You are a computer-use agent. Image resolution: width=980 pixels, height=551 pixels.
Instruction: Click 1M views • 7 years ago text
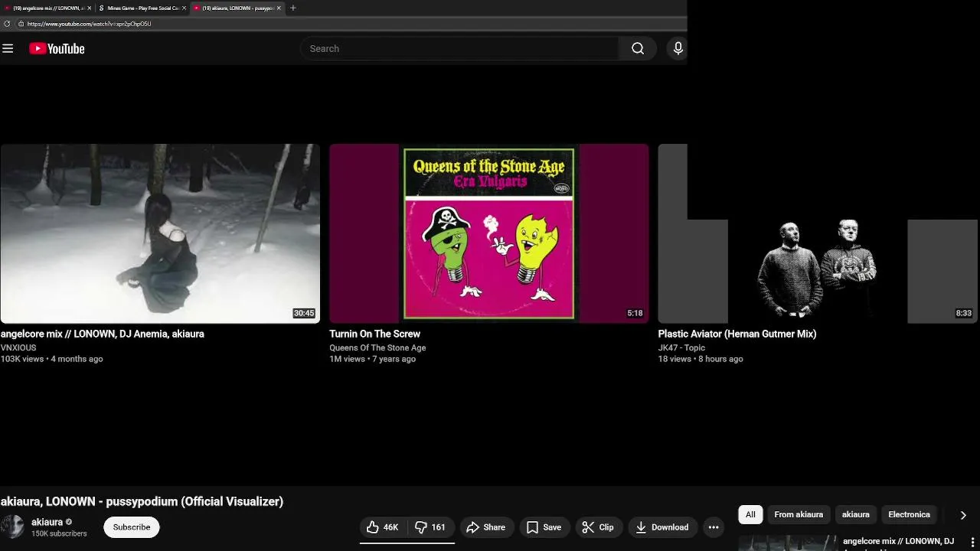coord(372,359)
